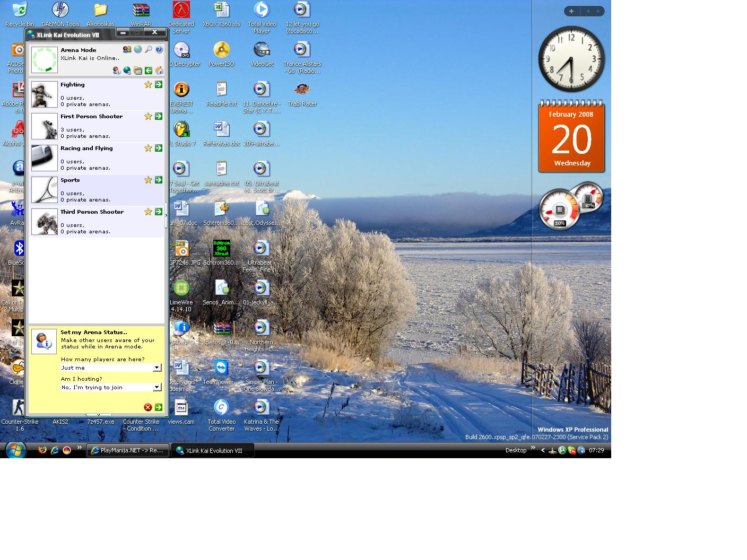Toggle favorite star for First Person Shooter
The height and width of the screenshot is (560, 747).
pos(148,116)
